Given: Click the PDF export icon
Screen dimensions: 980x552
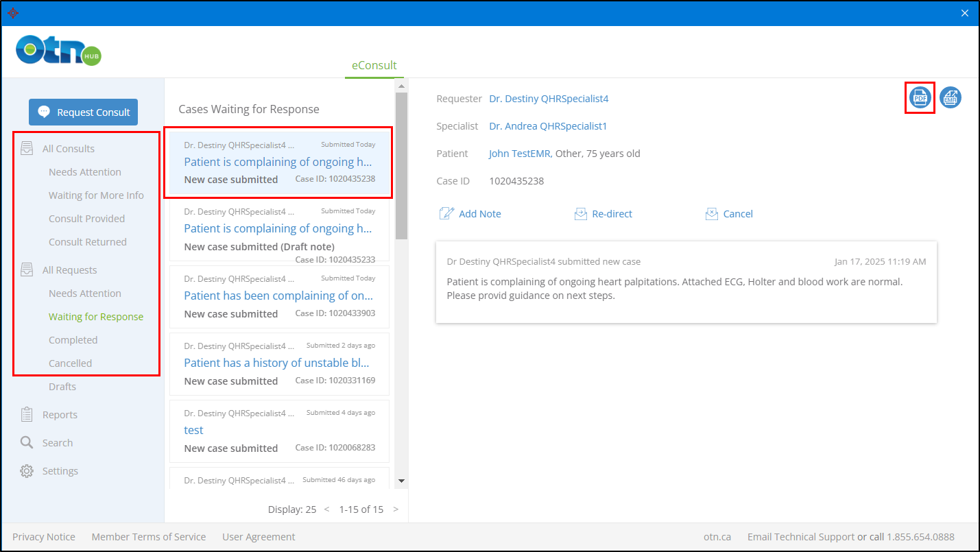Looking at the screenshot, I should tap(920, 98).
